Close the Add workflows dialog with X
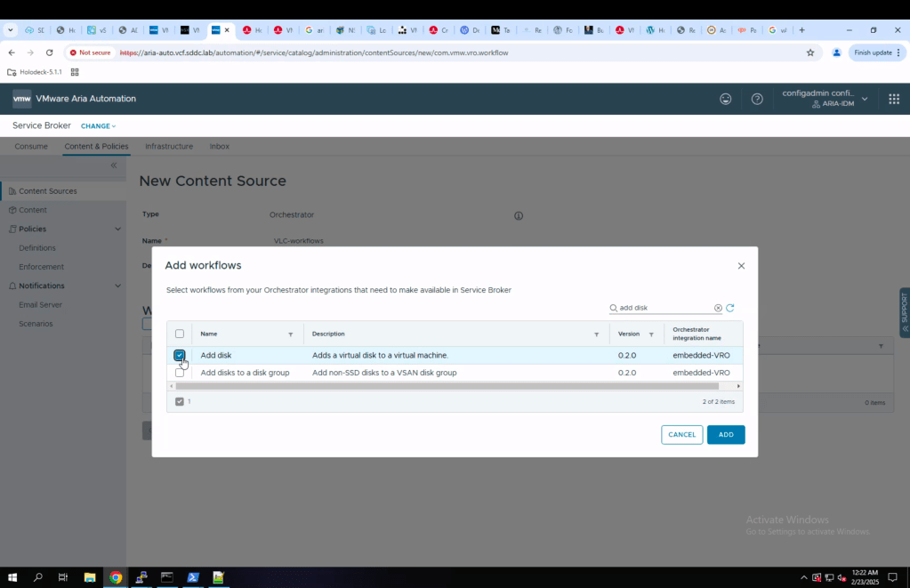 [x=741, y=266]
